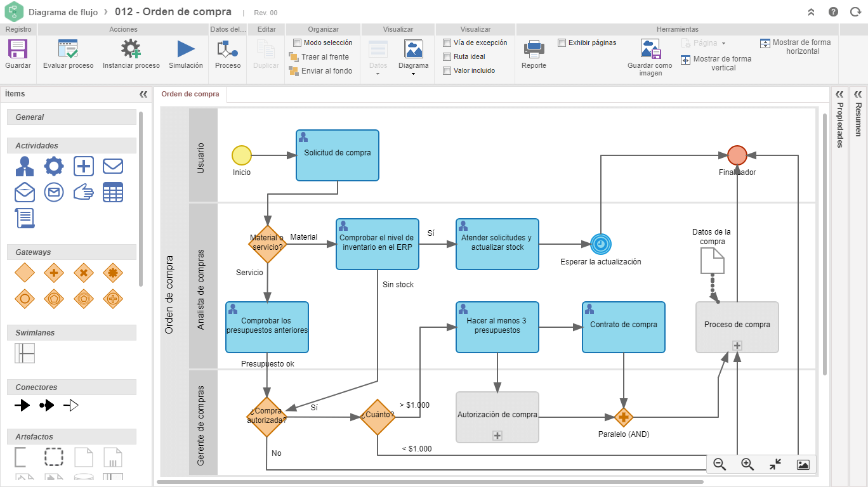
Task: Click Guardar como imagen icon
Action: [650, 49]
